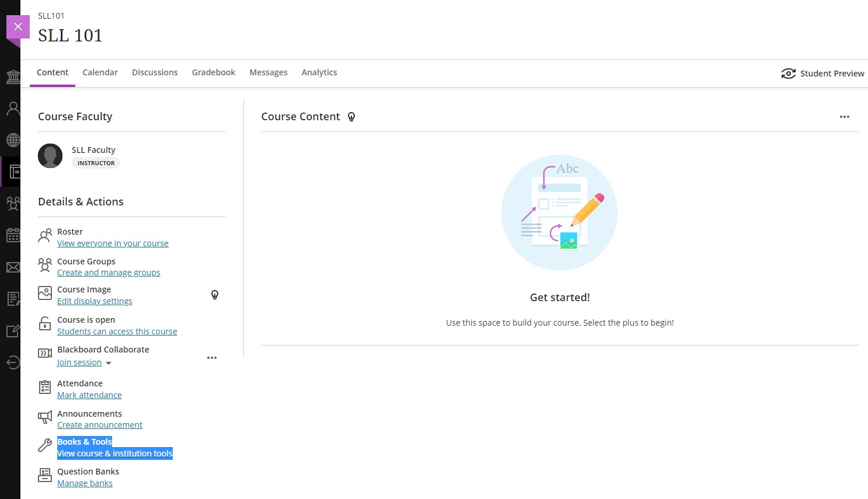Click the Books & Tools wrench icon
Image resolution: width=868 pixels, height=499 pixels.
45,446
